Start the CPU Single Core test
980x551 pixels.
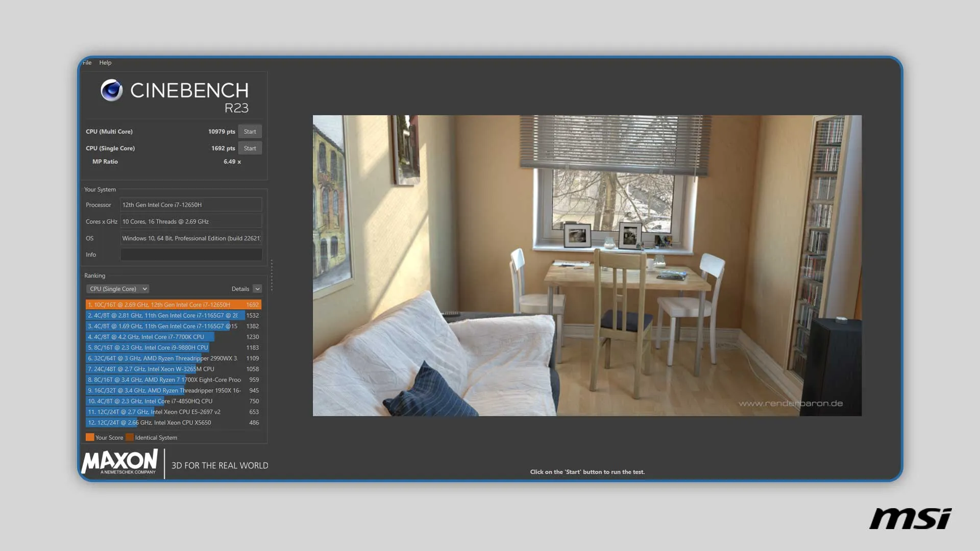pos(250,148)
